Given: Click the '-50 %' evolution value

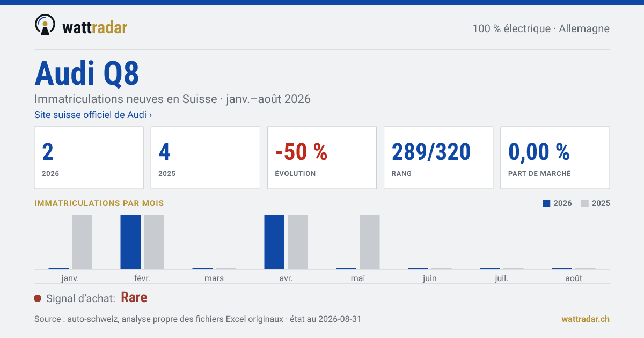Looking at the screenshot, I should pyautogui.click(x=301, y=152).
